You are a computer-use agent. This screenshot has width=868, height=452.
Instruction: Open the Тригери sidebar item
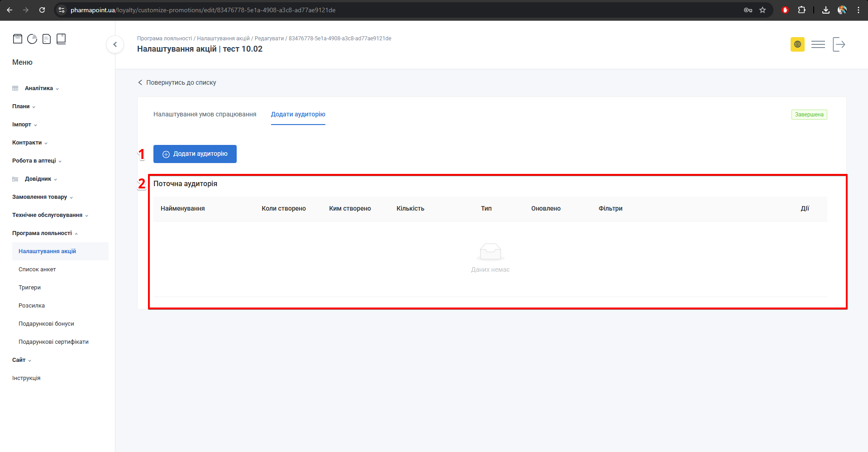[29, 288]
